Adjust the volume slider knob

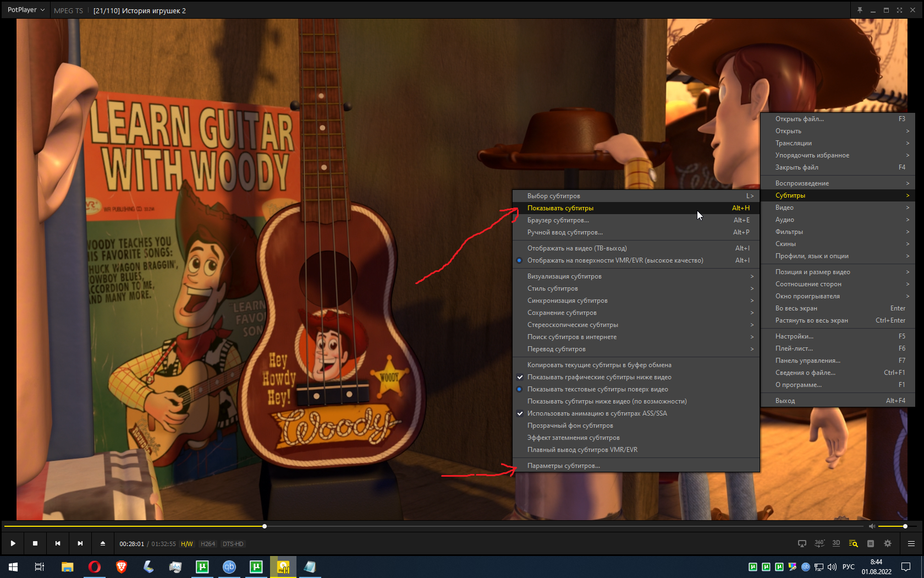(905, 526)
